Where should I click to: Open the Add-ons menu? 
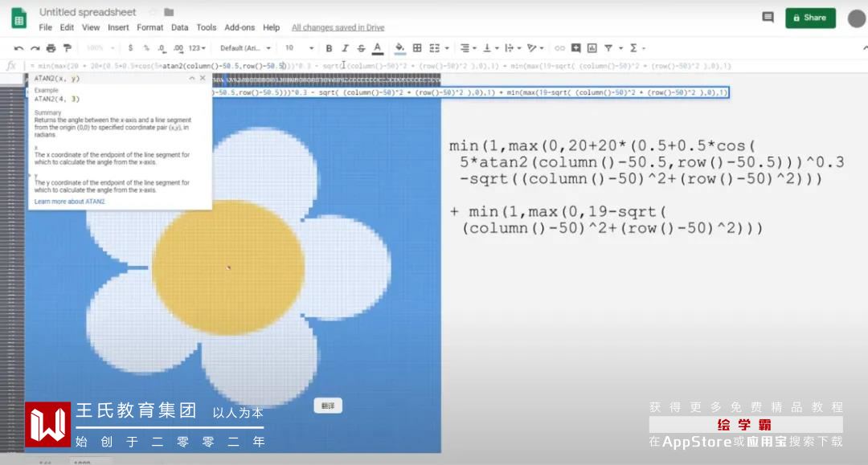240,27
